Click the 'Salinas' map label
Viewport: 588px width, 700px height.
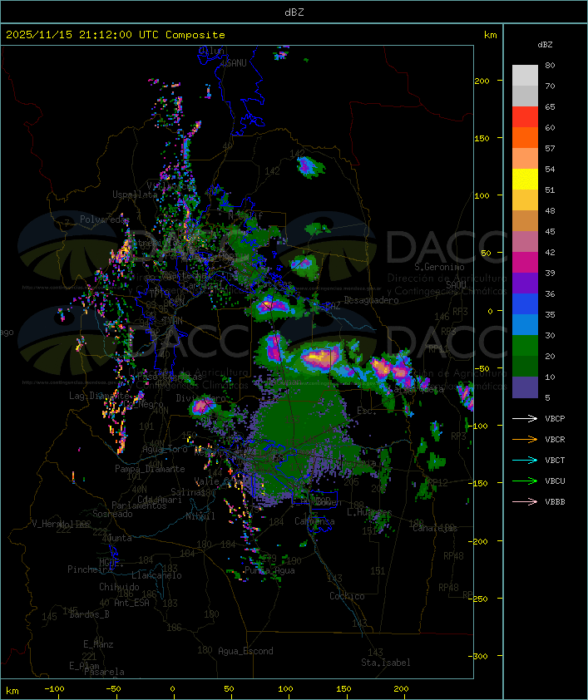pyautogui.click(x=189, y=492)
